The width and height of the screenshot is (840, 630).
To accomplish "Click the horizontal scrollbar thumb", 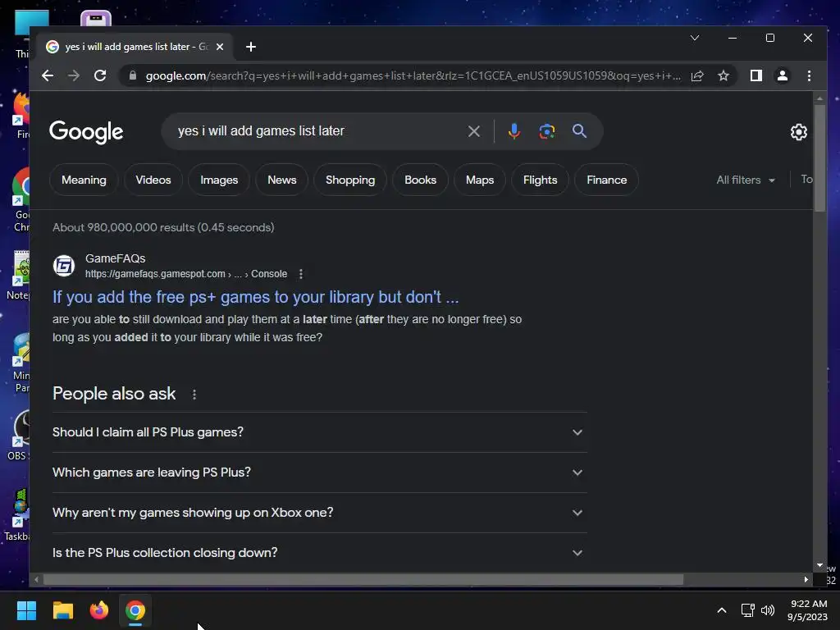I will (x=363, y=580).
